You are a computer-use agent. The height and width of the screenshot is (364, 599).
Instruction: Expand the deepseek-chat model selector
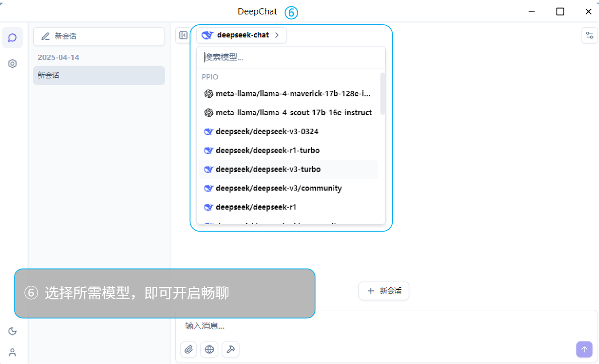coord(241,35)
